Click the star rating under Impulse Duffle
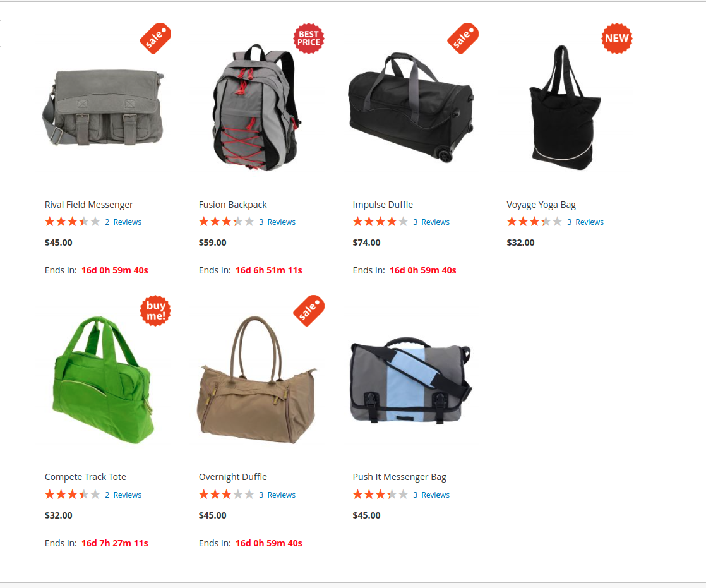The width and height of the screenshot is (706, 588). [x=380, y=222]
